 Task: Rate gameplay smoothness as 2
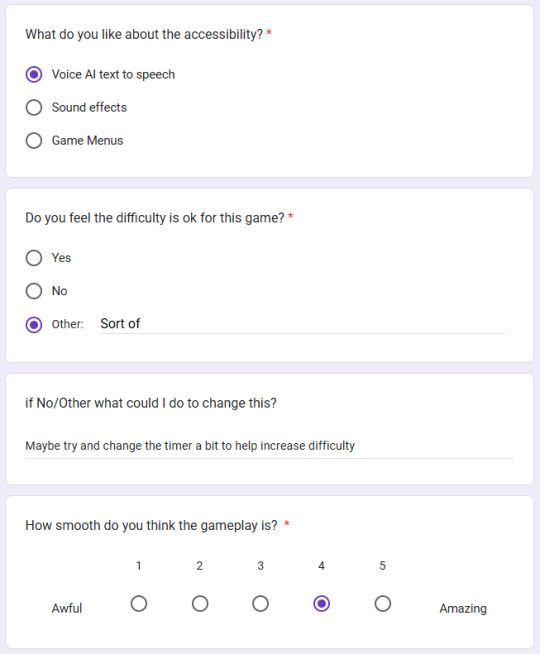point(200,604)
